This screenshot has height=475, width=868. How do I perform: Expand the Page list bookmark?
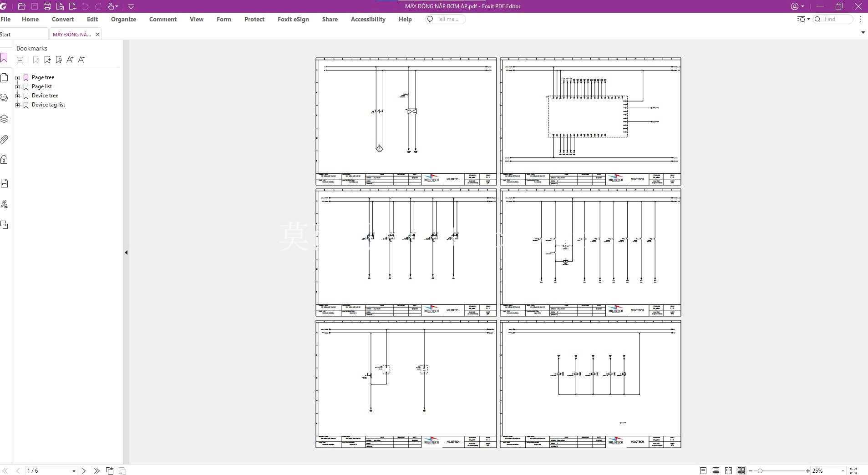pyautogui.click(x=17, y=87)
